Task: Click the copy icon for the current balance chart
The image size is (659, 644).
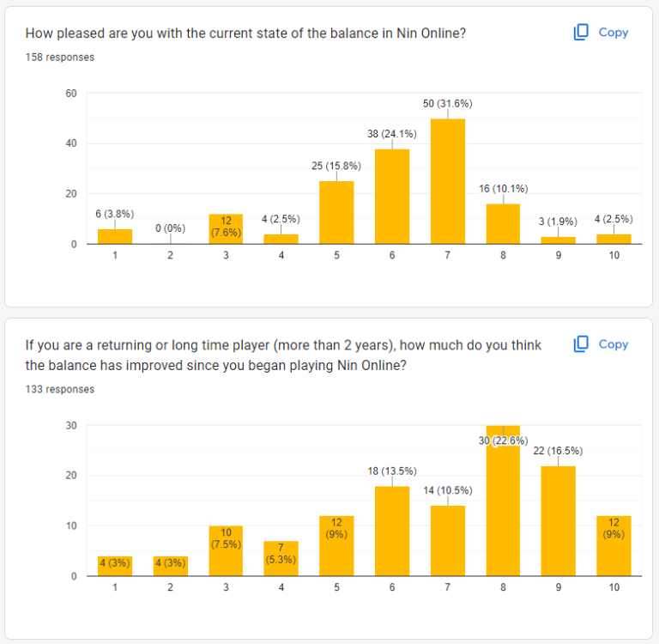Action: 581,33
